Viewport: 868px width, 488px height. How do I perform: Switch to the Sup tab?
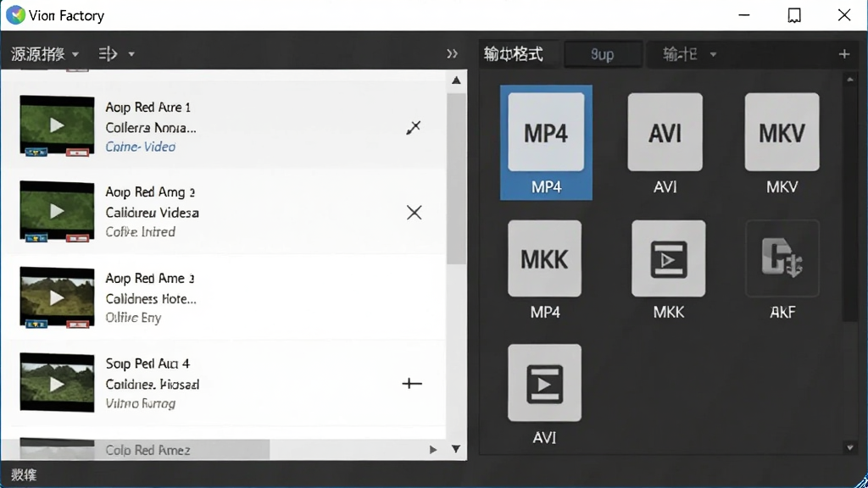coord(603,54)
